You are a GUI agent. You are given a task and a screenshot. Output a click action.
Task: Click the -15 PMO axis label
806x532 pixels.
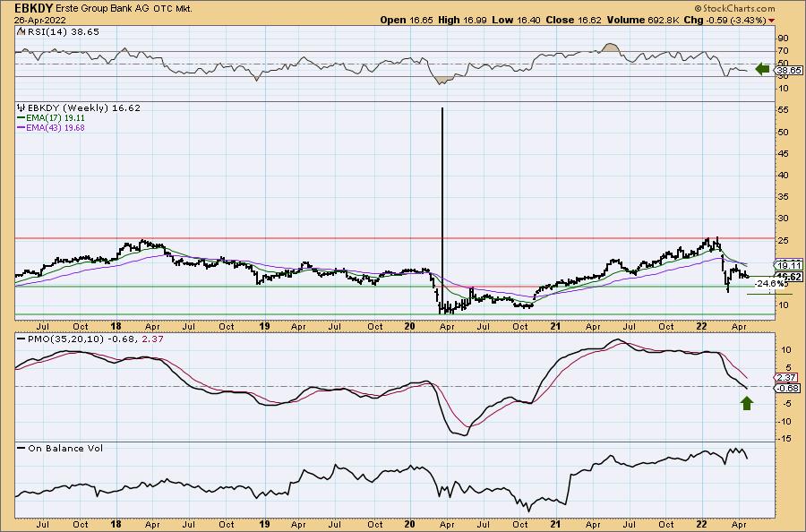coord(784,439)
